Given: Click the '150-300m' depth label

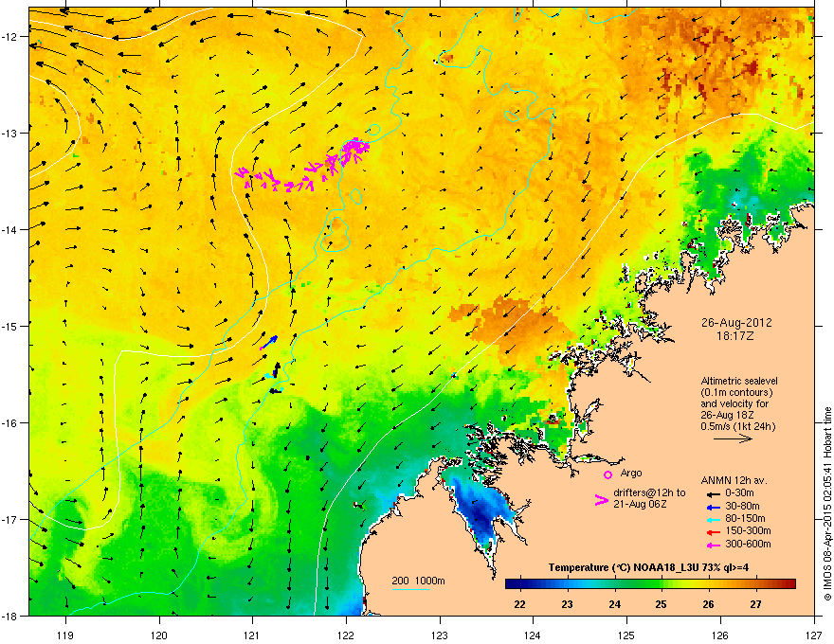Looking at the screenshot, I should 748,531.
